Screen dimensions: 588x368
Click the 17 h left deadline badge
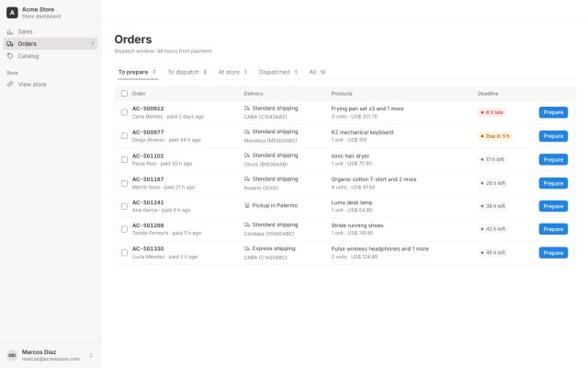[492, 159]
